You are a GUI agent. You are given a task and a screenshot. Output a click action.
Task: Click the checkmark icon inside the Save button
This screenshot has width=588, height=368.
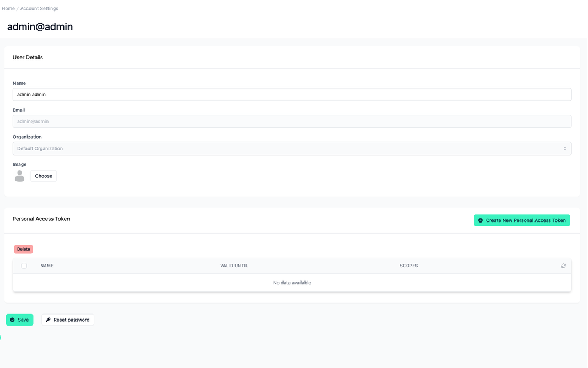tap(12, 320)
